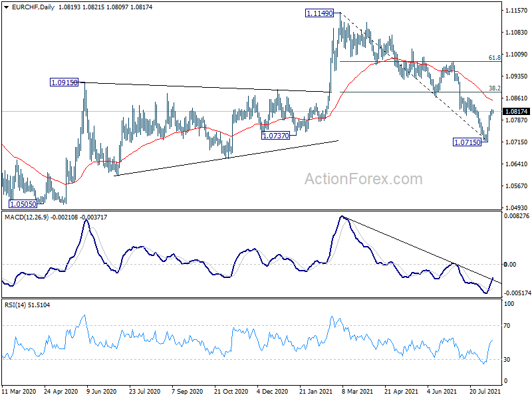
Task: Select the 1.07370 support price label
Action: coord(276,136)
